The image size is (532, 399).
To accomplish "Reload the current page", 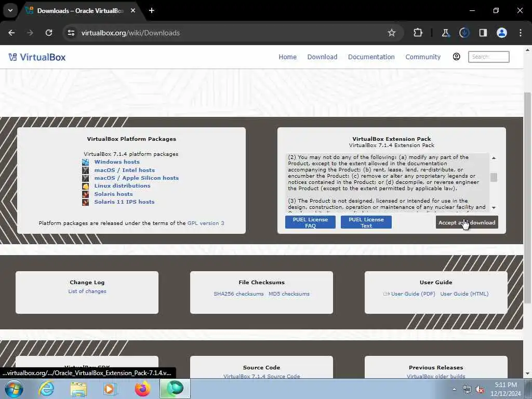I will [49, 33].
